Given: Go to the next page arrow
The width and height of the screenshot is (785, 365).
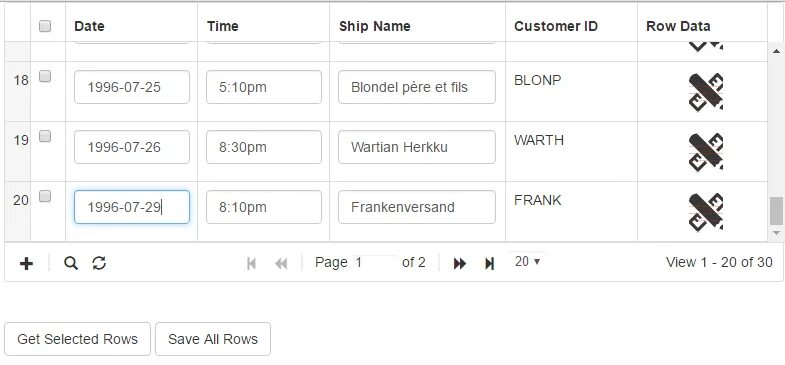Looking at the screenshot, I should (x=460, y=263).
